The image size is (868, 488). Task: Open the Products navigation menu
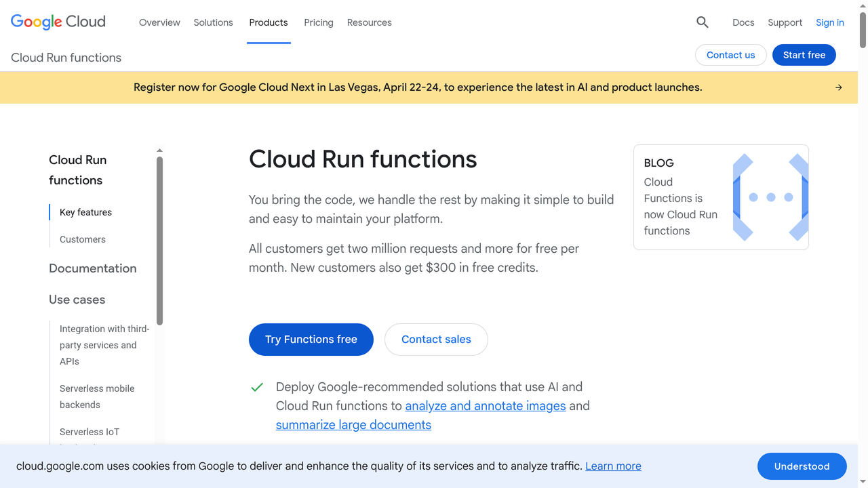[x=269, y=22]
